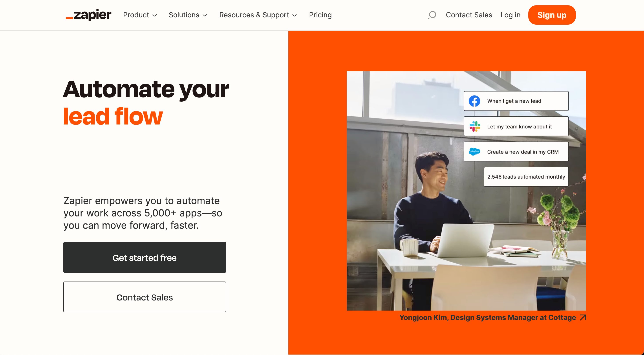
Task: Toggle the Sign up button
Action: pos(552,15)
